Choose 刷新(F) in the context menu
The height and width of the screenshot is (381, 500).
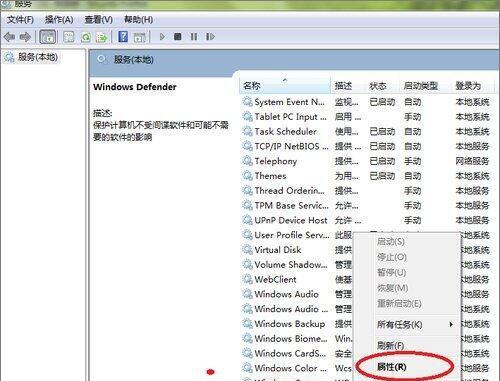coord(390,346)
